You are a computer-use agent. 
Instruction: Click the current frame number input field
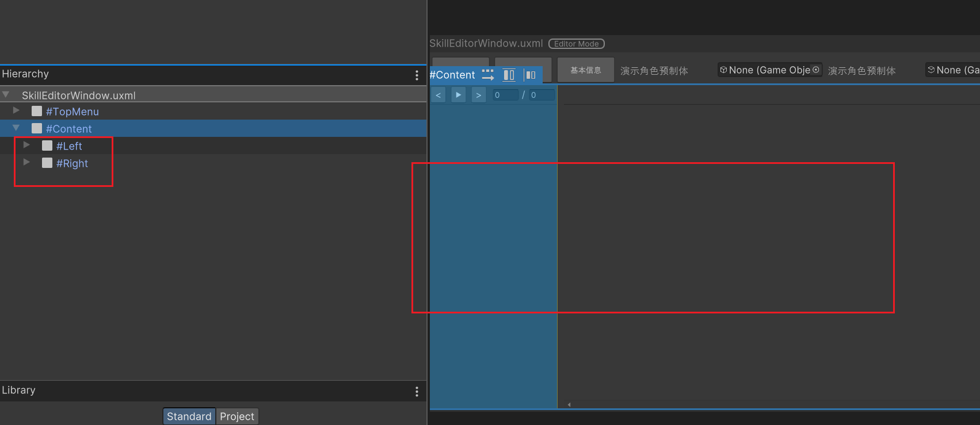(505, 95)
